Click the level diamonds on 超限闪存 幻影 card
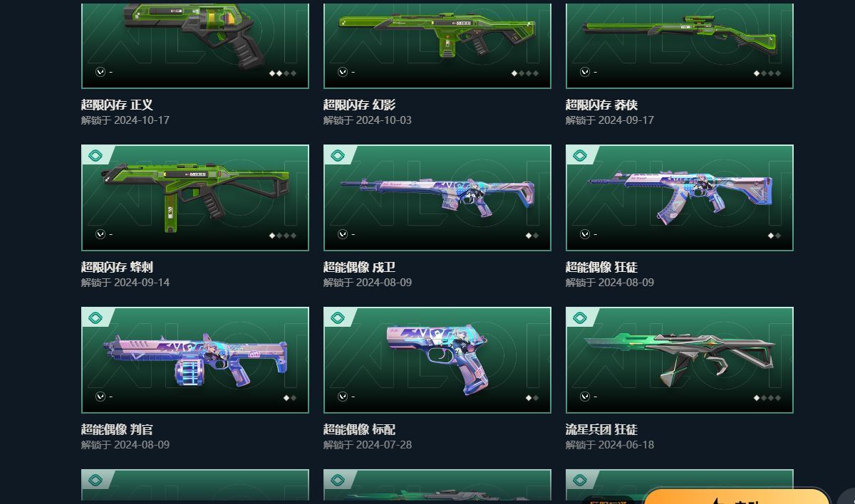This screenshot has width=855, height=504. pos(525,73)
